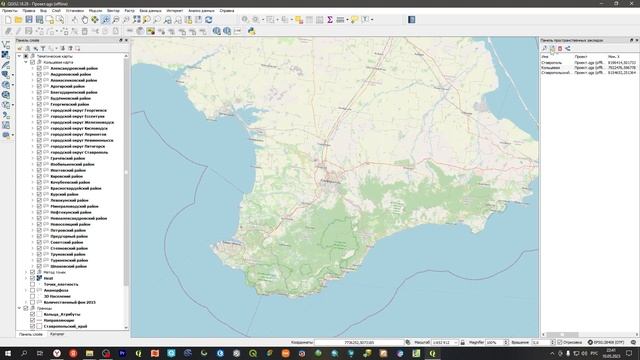Open the Слой menu
The width and height of the screenshot is (640, 360).
pos(56,11)
